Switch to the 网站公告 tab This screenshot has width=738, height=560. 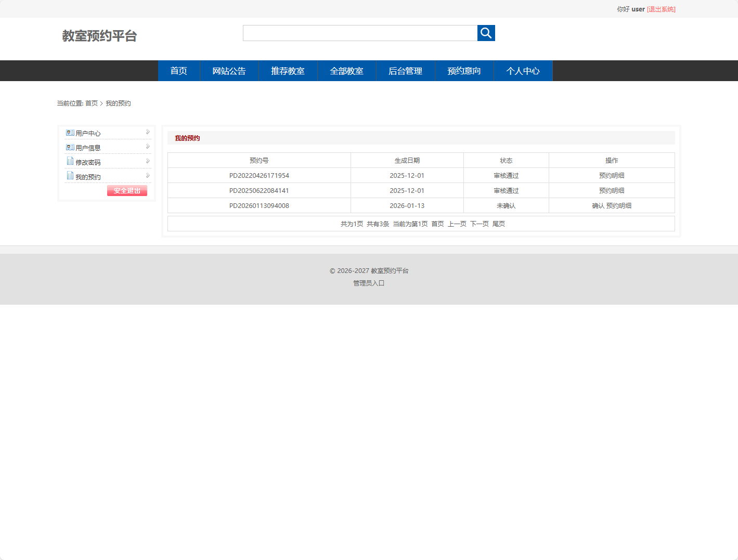229,71
